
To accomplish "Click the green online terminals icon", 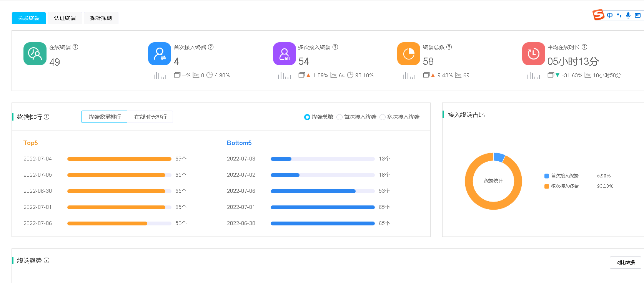I will click(x=35, y=54).
